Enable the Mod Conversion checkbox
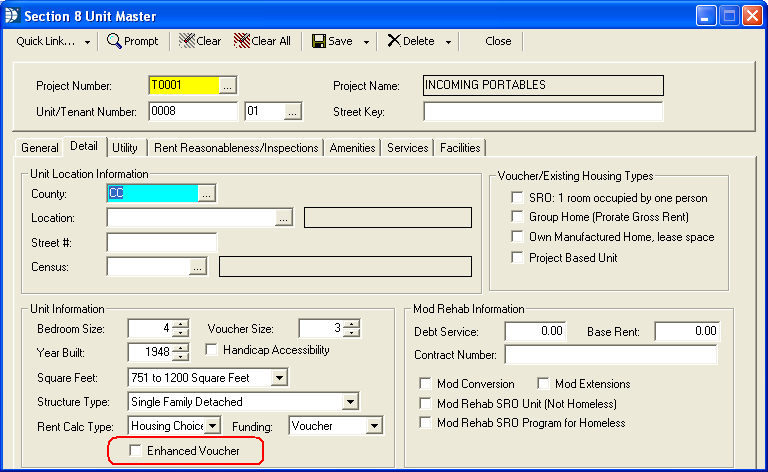The height and width of the screenshot is (472, 768). [x=425, y=383]
